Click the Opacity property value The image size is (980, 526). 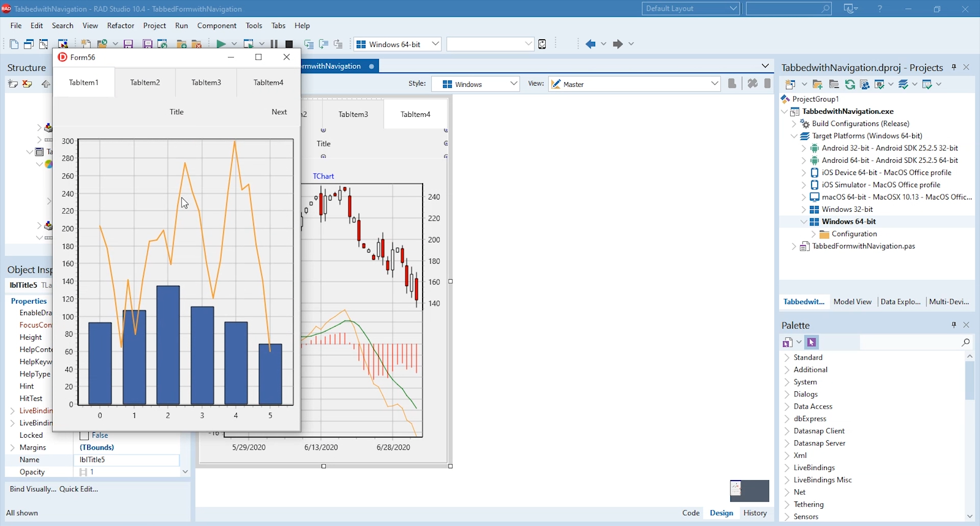(127, 472)
